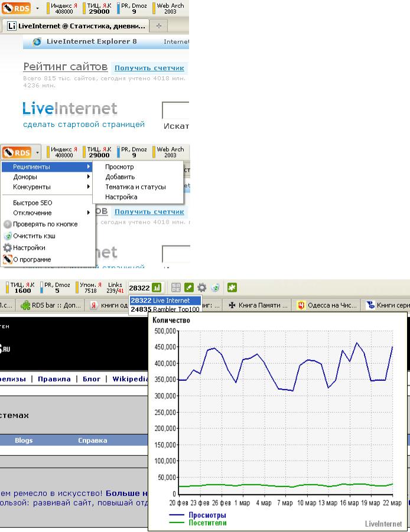The image size is (410, 532).
Task: Click the Посетители legend entry in chart
Action: tap(197, 523)
